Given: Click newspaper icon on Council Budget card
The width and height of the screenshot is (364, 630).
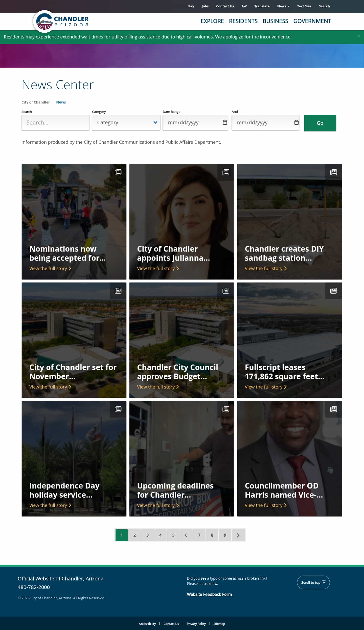Looking at the screenshot, I should tap(226, 291).
